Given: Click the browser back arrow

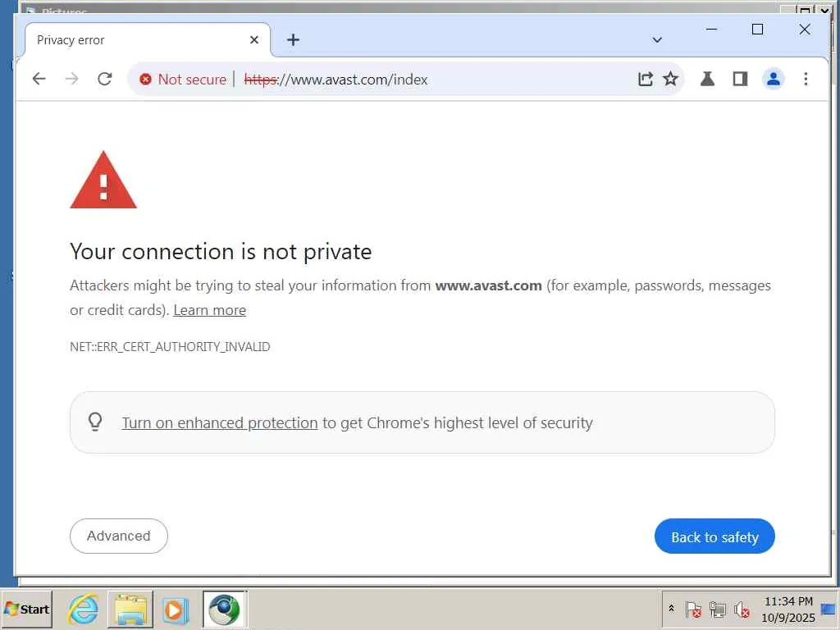Looking at the screenshot, I should click(x=39, y=79).
